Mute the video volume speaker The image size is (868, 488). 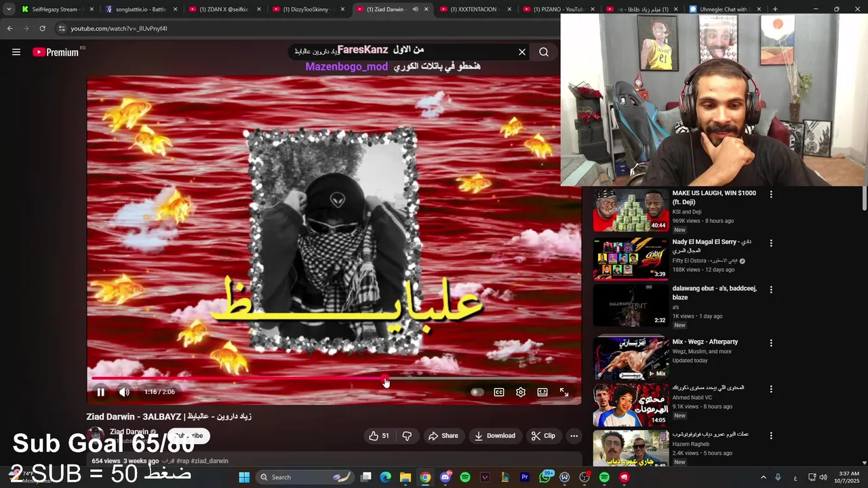click(124, 392)
